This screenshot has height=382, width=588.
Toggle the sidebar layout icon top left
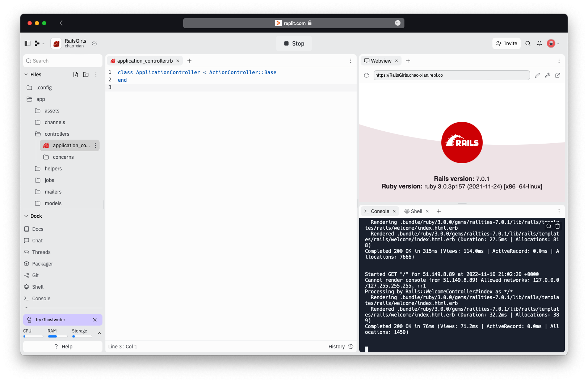[28, 43]
